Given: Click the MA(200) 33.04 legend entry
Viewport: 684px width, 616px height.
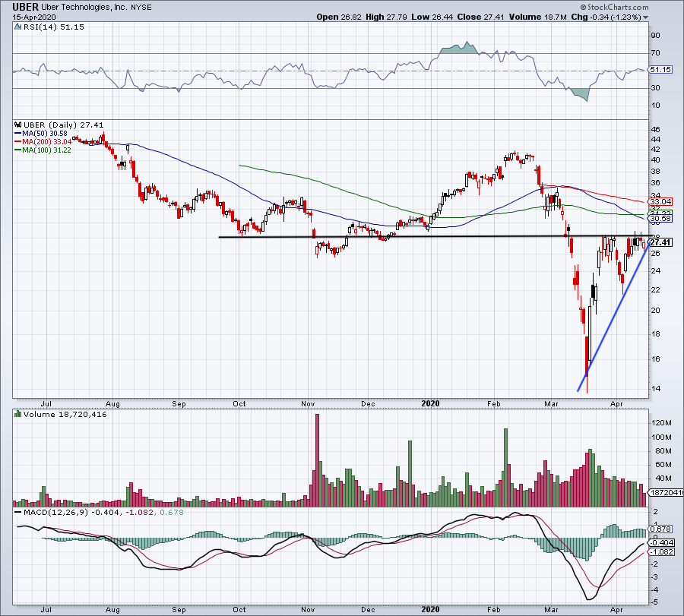Looking at the screenshot, I should pyautogui.click(x=43, y=142).
